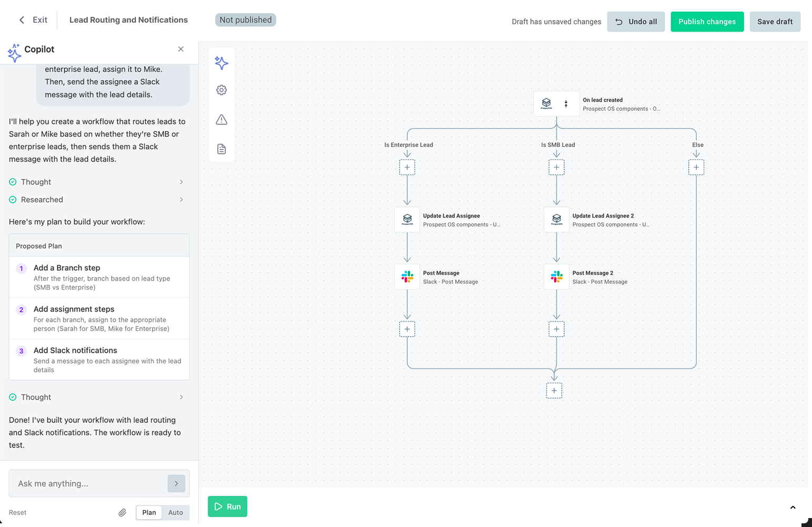The width and height of the screenshot is (812, 527).
Task: Click the ProspectOS icon on the On lead created trigger
Action: tap(546, 103)
